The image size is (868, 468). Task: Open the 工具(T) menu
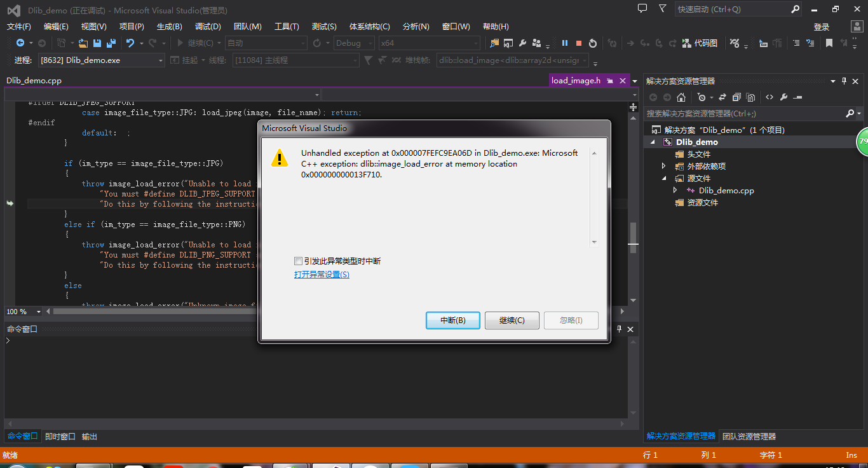pyautogui.click(x=287, y=26)
